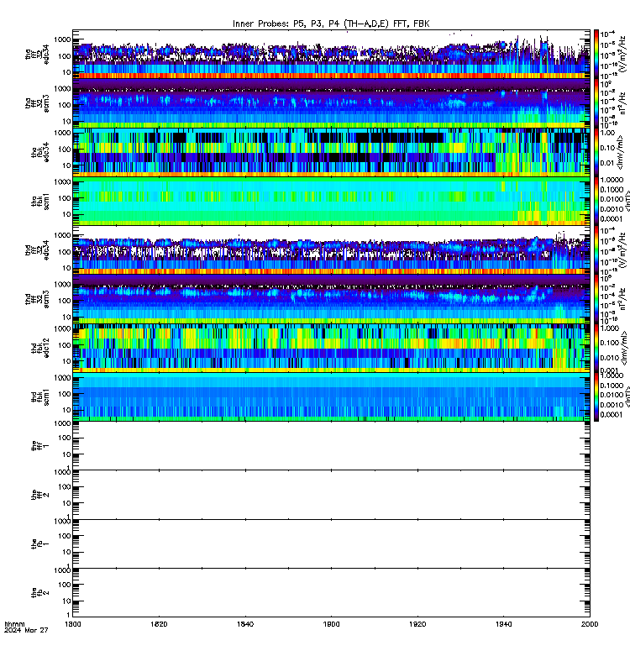The image size is (630, 672).
Task: Click the 'the fff 1' panel label
Action: click(x=40, y=446)
